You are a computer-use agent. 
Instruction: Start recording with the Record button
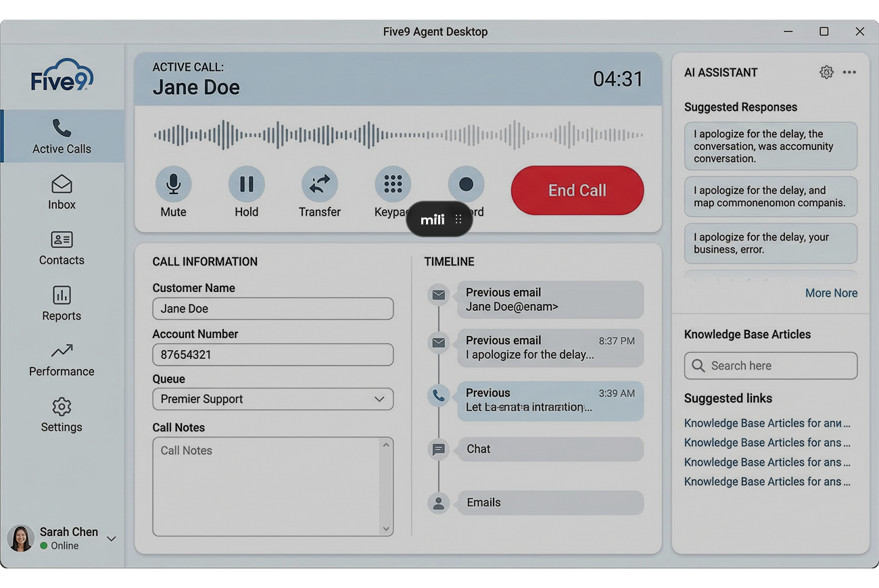pos(466,185)
